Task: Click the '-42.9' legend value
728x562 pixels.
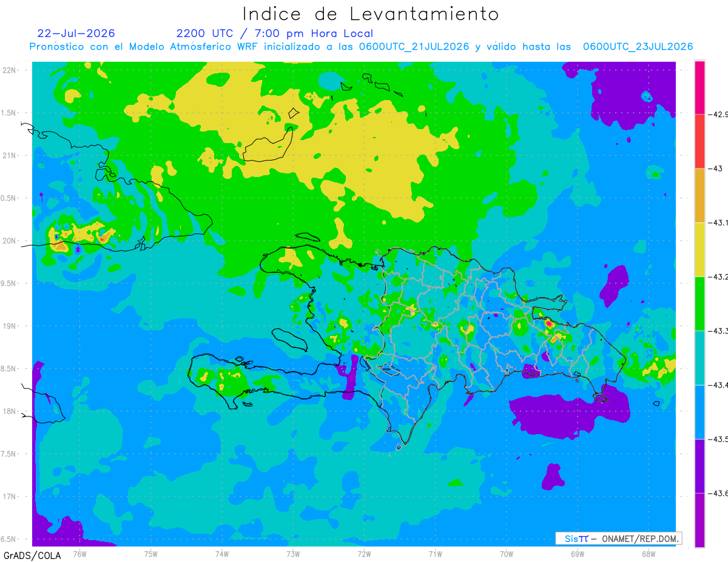Action: point(718,114)
